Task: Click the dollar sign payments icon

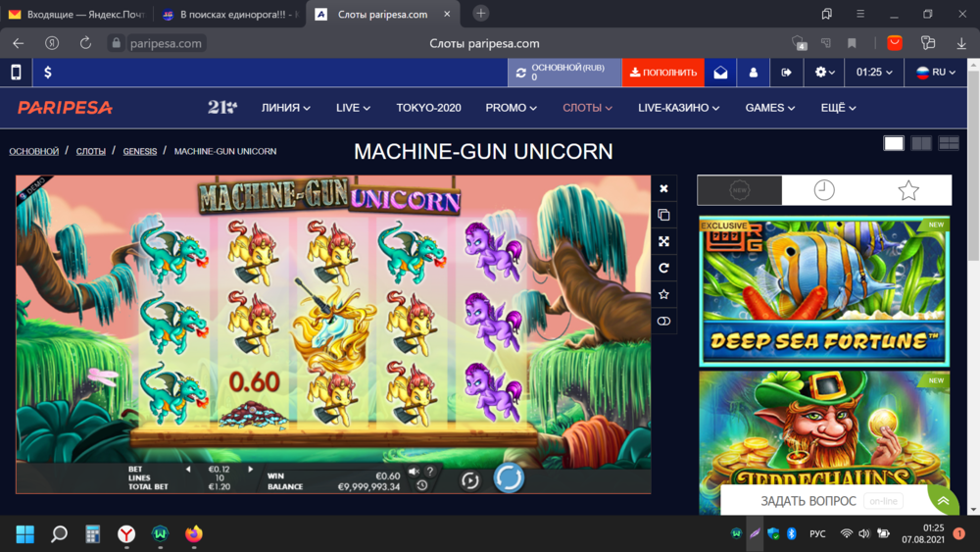Action: pyautogui.click(x=48, y=73)
